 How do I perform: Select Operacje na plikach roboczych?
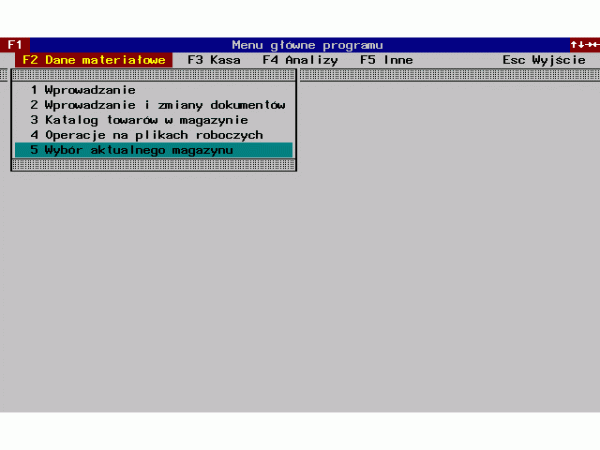(x=146, y=135)
